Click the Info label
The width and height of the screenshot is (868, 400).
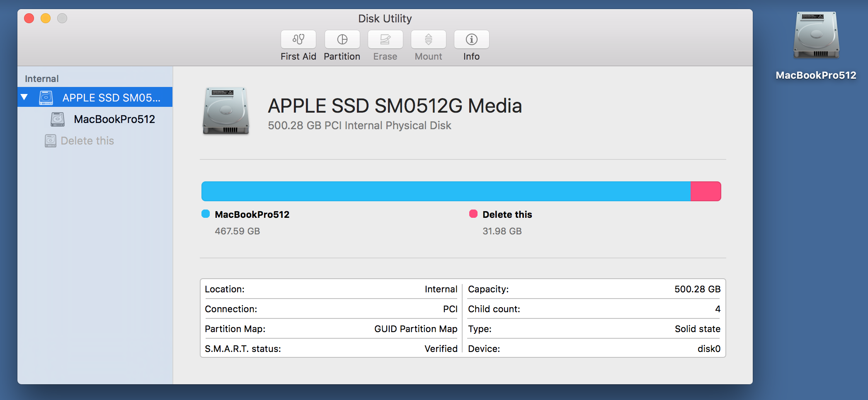(x=472, y=56)
